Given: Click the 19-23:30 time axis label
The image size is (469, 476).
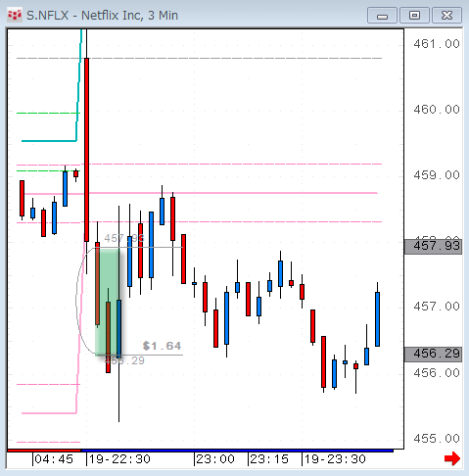Looking at the screenshot, I should (x=335, y=459).
